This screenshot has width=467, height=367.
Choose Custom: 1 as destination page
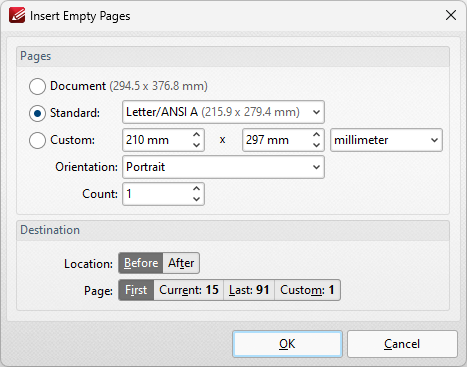point(307,290)
